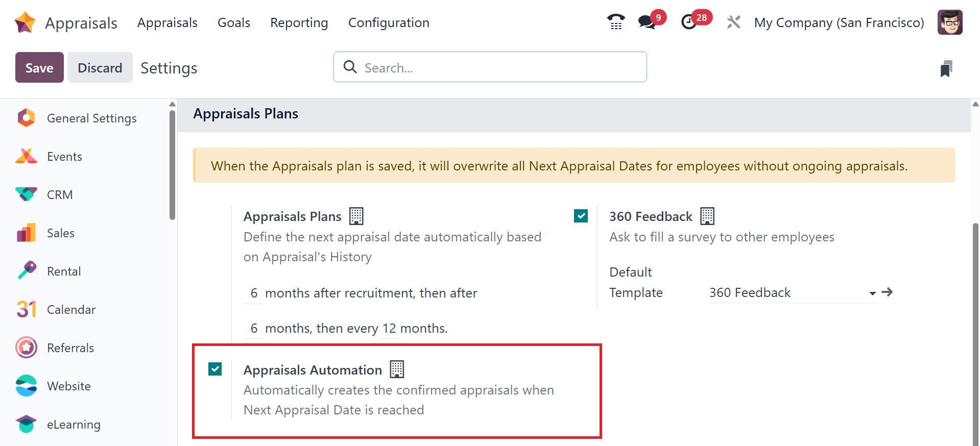Screen dimensions: 980x446
Task: Click the debug tools wrench icon
Action: click(x=733, y=22)
